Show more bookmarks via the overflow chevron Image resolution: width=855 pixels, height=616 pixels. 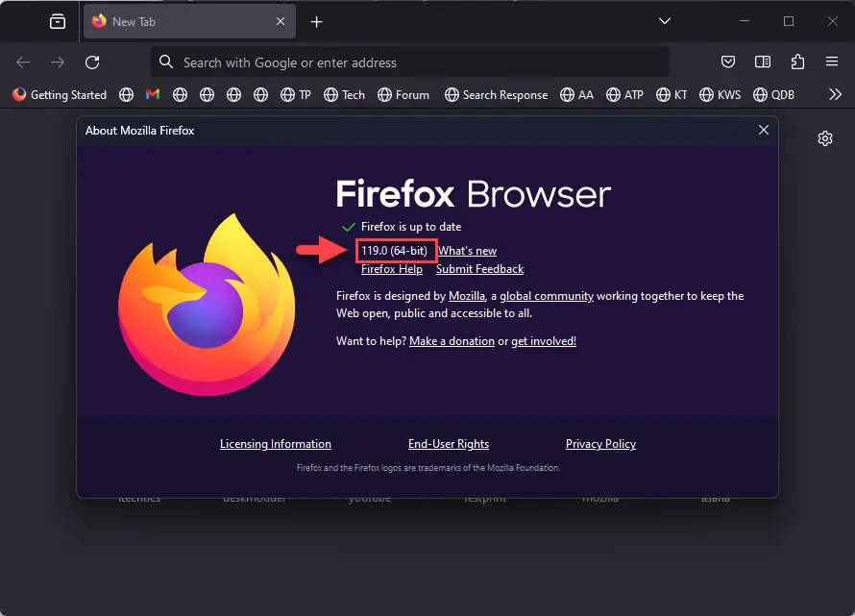[x=835, y=94]
